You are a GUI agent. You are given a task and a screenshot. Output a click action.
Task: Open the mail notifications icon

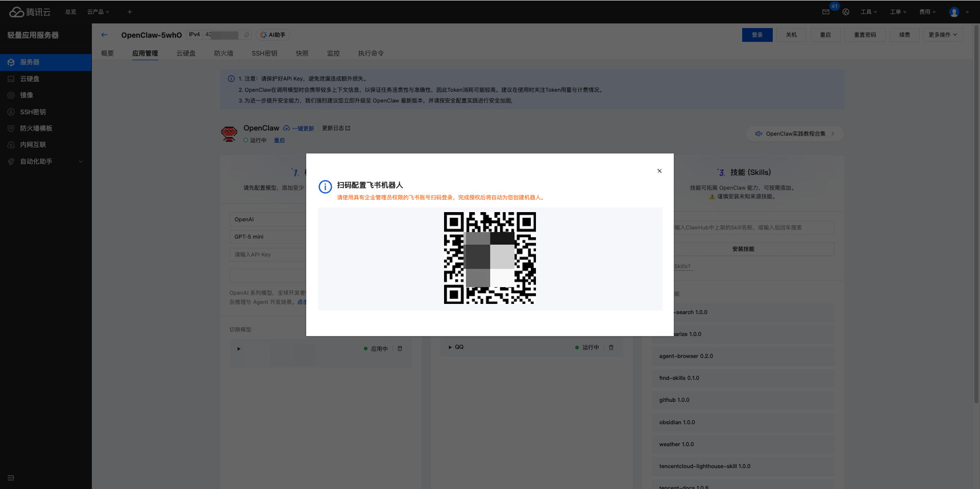click(x=826, y=12)
